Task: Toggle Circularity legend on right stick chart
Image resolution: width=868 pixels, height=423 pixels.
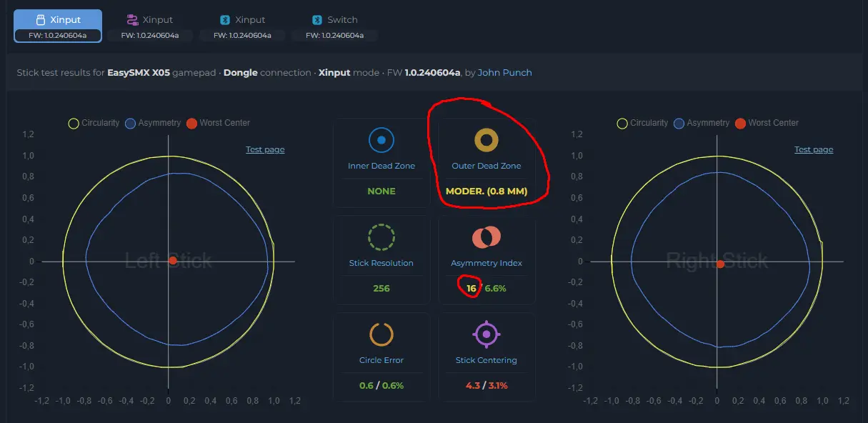Action: [642, 123]
